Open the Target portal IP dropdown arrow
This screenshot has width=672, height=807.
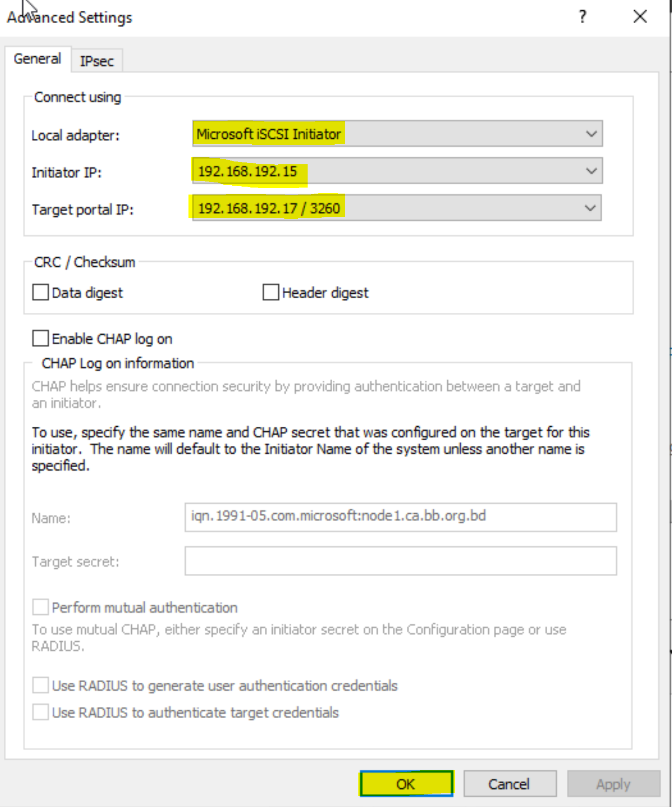[590, 208]
